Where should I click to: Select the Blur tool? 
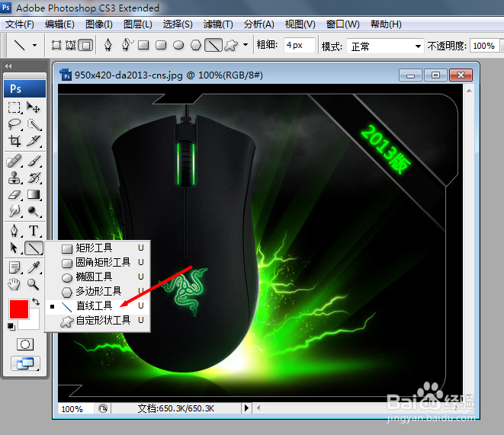click(x=14, y=211)
